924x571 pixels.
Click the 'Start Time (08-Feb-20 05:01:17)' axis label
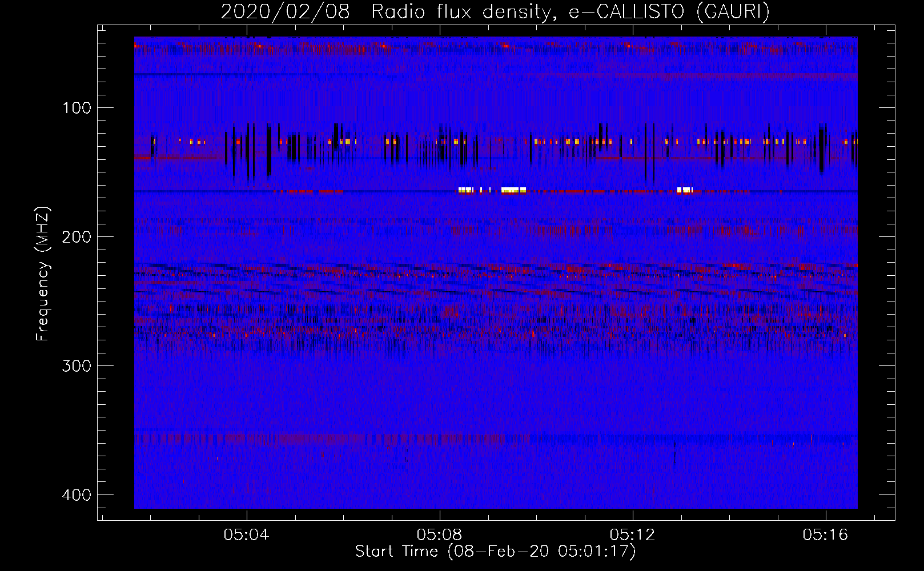[495, 552]
